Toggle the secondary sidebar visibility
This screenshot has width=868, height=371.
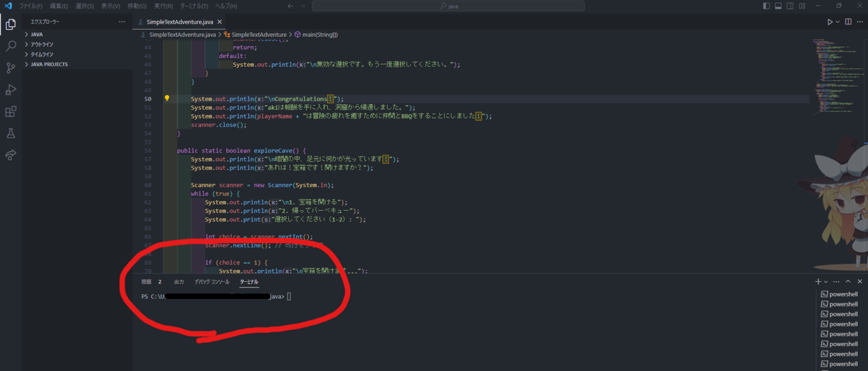pos(790,6)
